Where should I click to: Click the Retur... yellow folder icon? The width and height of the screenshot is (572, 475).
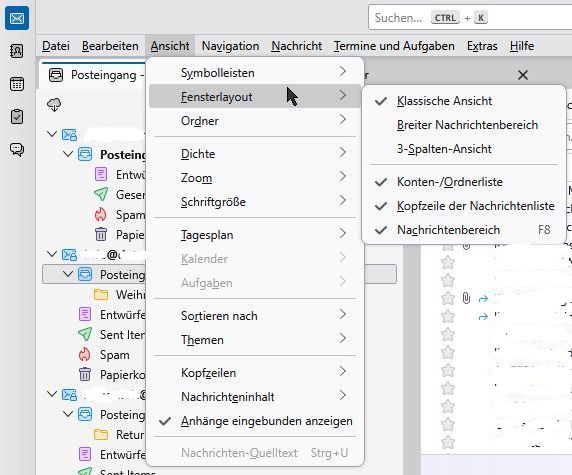[101, 435]
